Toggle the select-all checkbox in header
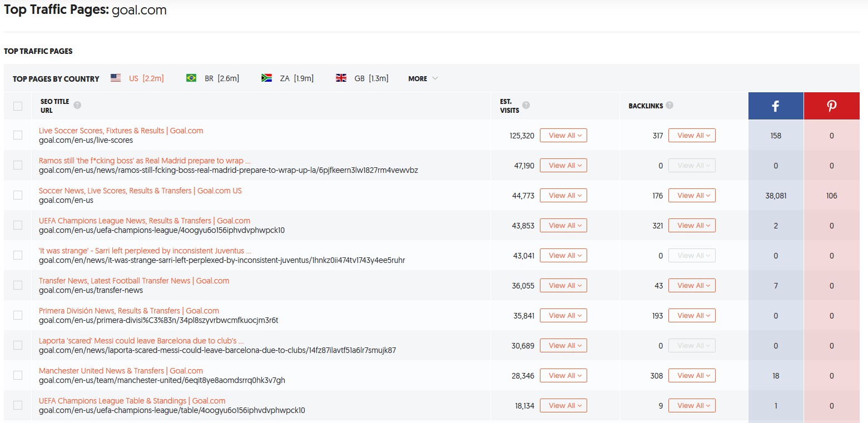This screenshot has height=423, width=868. [18, 106]
